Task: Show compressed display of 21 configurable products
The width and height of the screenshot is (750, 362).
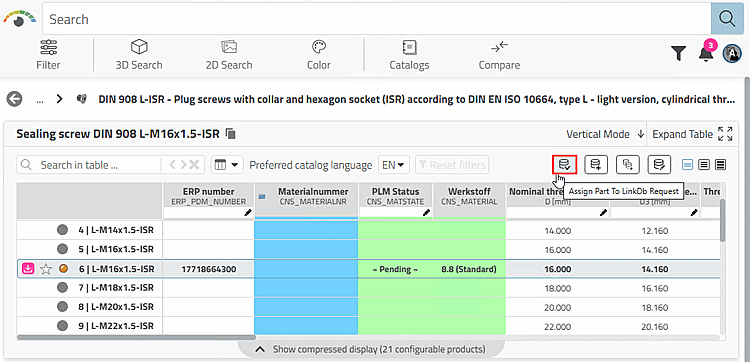Action: click(x=371, y=349)
